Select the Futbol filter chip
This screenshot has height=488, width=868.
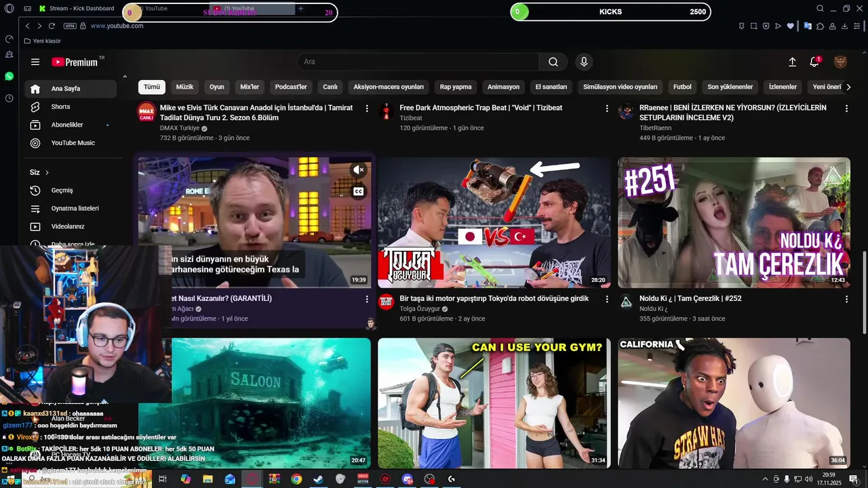682,87
